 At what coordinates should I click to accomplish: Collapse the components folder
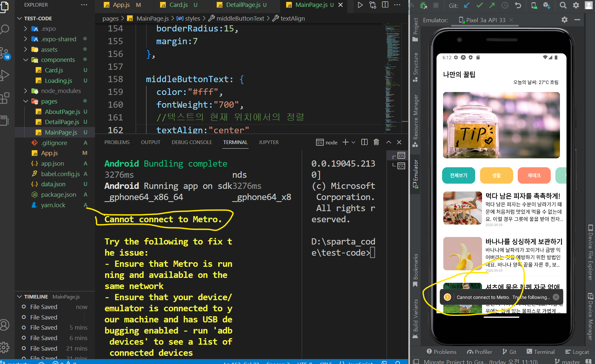pos(26,60)
